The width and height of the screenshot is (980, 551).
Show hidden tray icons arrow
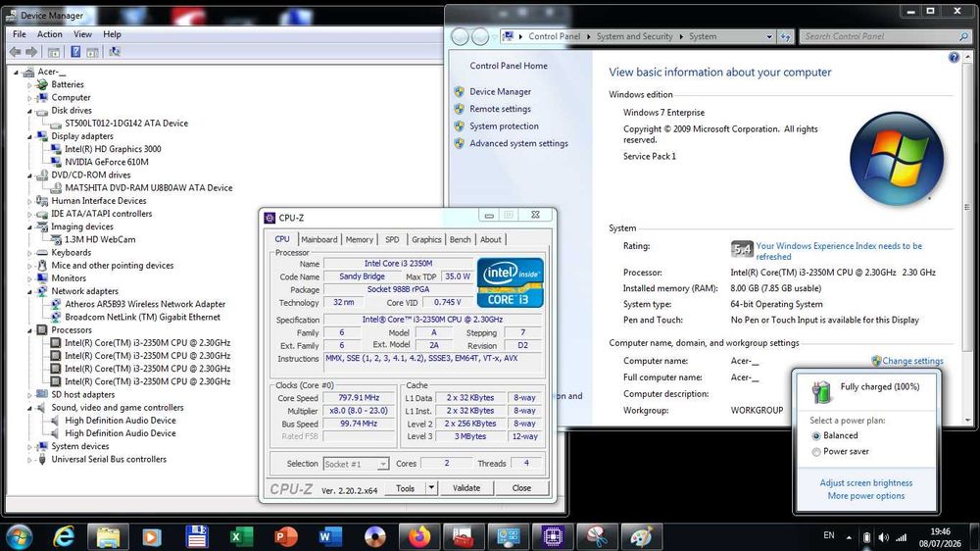[849, 537]
